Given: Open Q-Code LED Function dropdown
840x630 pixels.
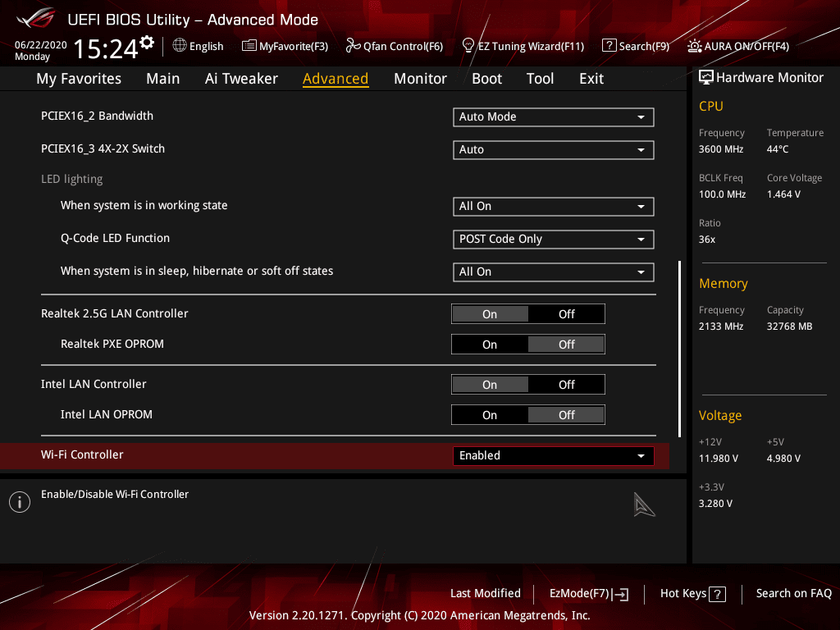Looking at the screenshot, I should point(554,239).
